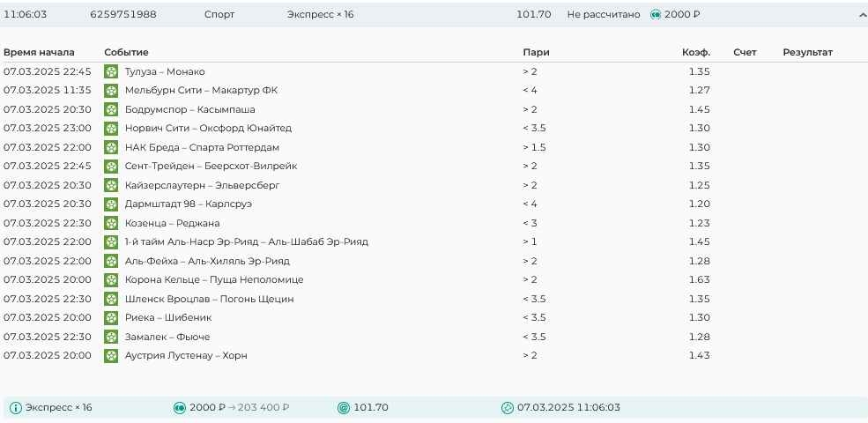Select the Риека – Шибеник event name
The image size is (868, 423).
point(168,318)
